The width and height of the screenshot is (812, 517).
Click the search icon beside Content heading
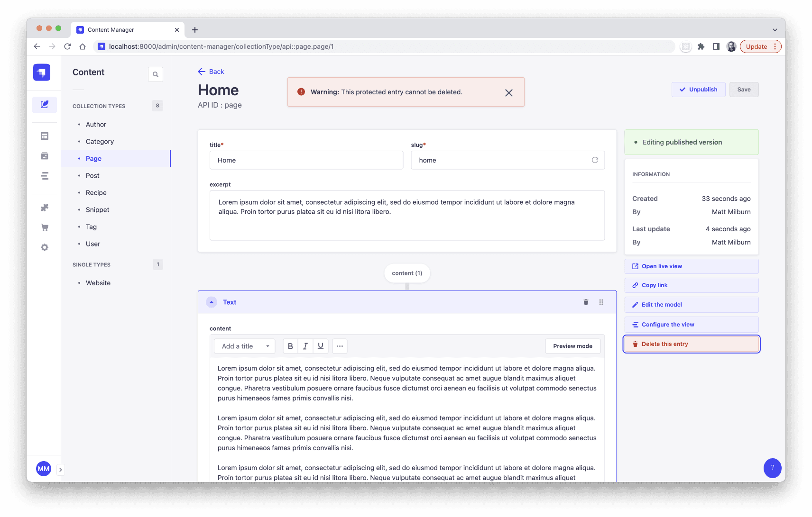point(156,74)
